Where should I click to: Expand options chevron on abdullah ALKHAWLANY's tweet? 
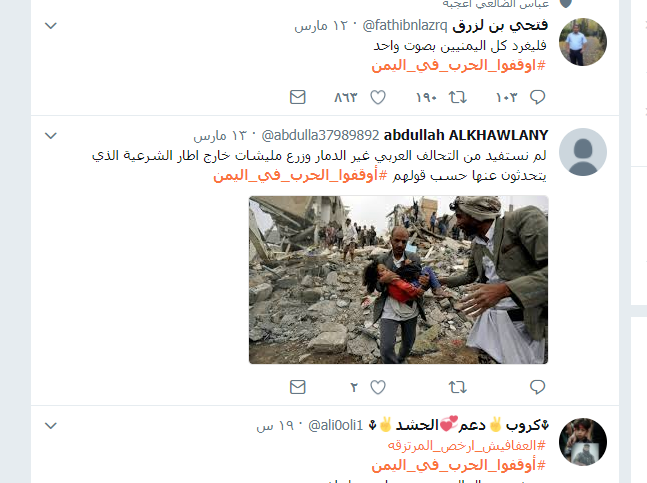51,135
